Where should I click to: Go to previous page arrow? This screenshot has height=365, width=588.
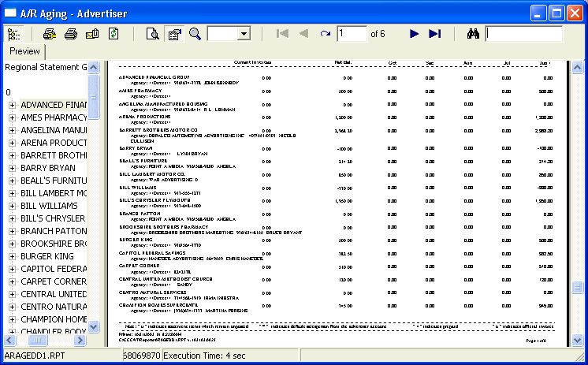click(303, 34)
